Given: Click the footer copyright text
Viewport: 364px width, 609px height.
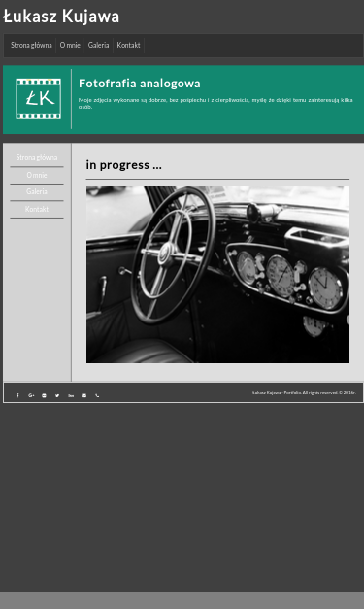Looking at the screenshot, I should [x=304, y=393].
